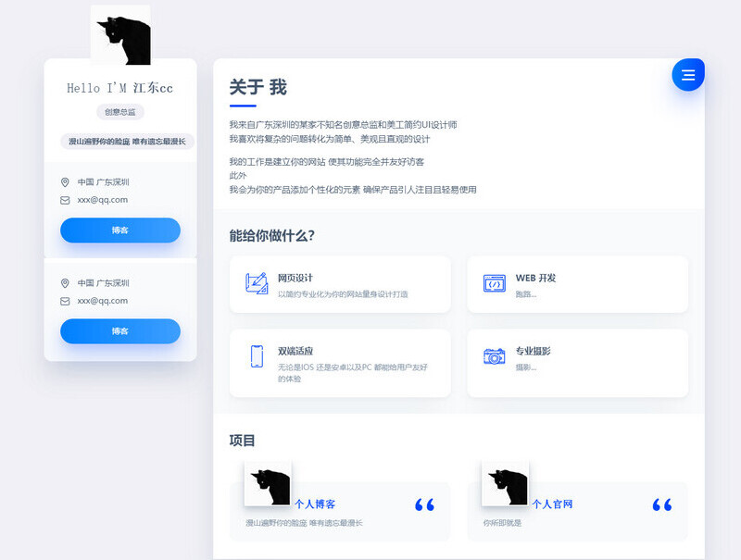741x560 pixels.
Task: Click the 创意总监 role tag
Action: click(119, 112)
